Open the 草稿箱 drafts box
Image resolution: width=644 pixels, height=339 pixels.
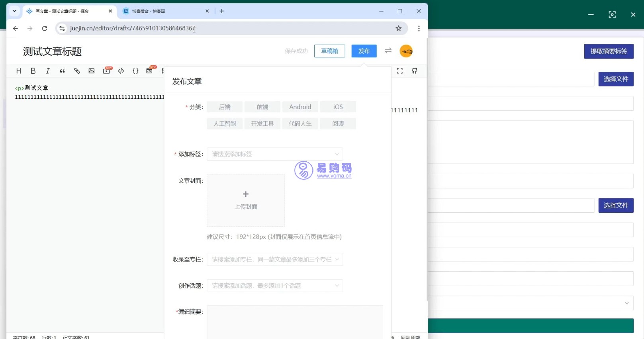pyautogui.click(x=329, y=51)
